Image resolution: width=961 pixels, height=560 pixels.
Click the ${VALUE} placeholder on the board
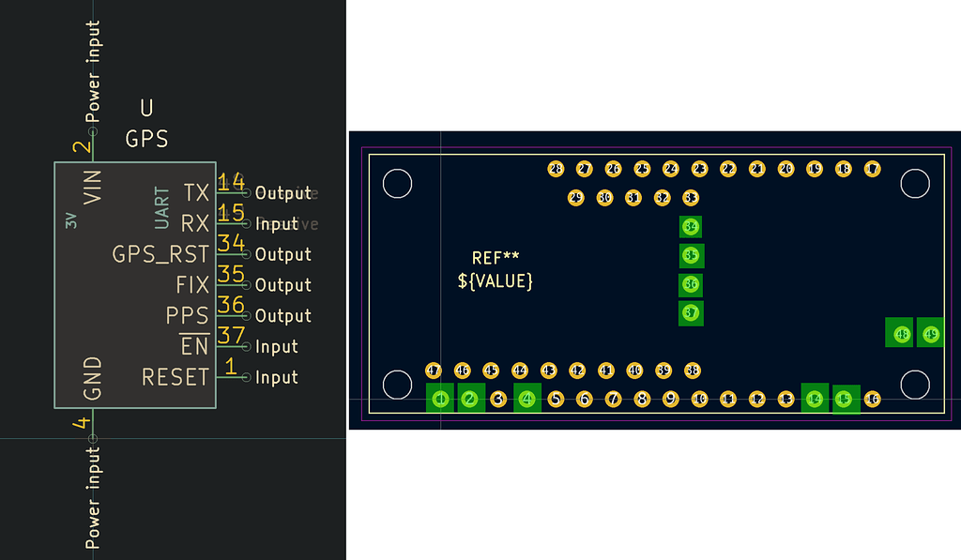[x=495, y=280]
